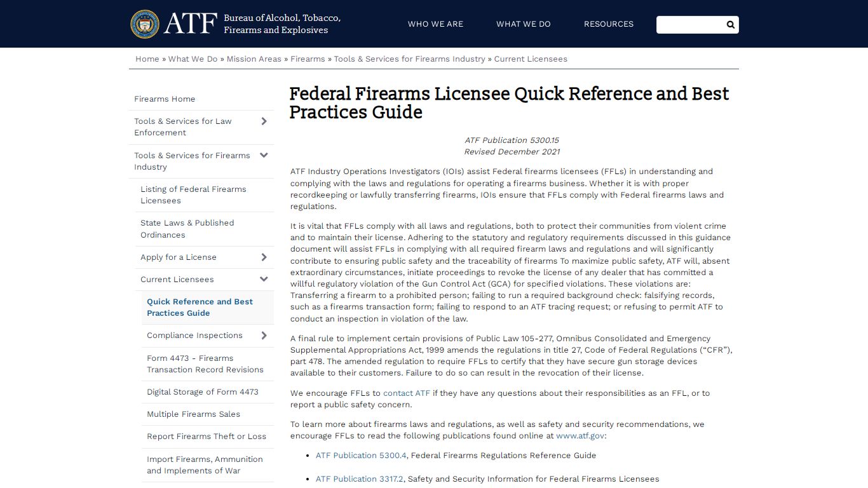
Task: Select Quick Reference and Best Practices Guide
Action: pos(200,308)
